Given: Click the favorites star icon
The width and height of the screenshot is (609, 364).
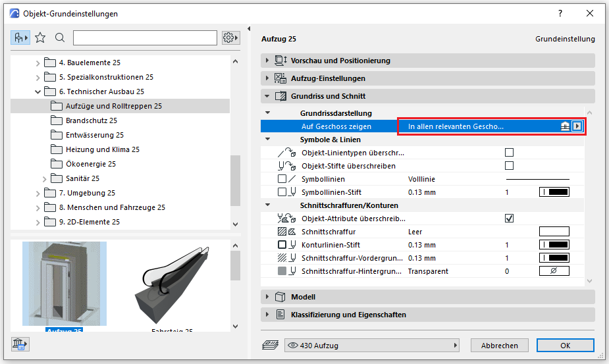Looking at the screenshot, I should (40, 38).
